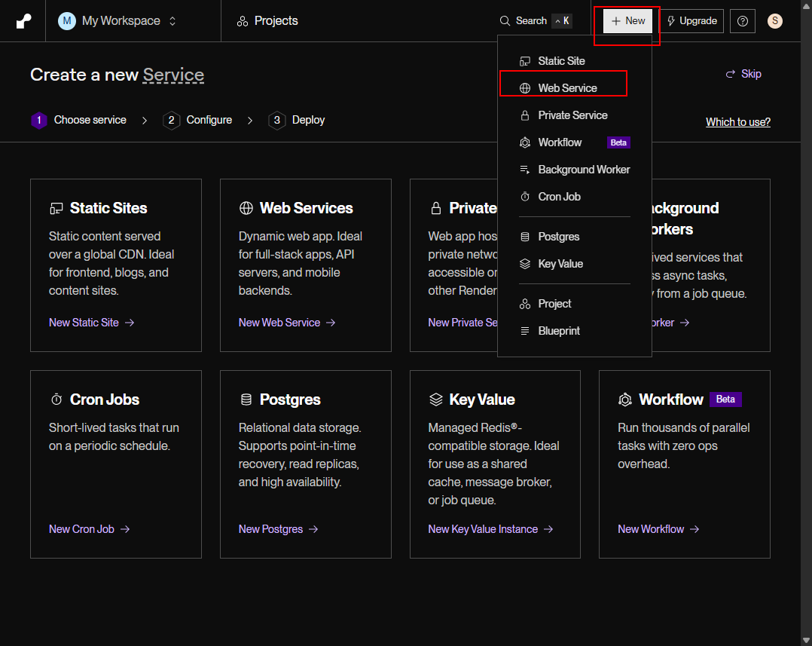
Task: Choose Cron Job from New menu
Action: point(574,197)
